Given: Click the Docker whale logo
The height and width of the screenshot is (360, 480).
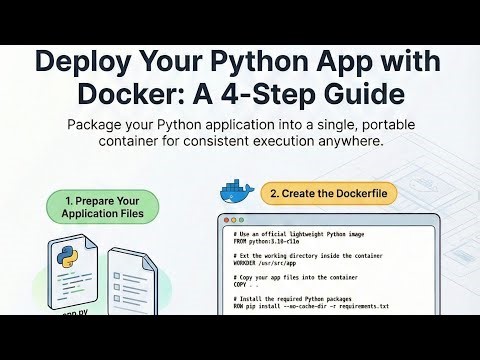Looking at the screenshot, I should (x=237, y=192).
